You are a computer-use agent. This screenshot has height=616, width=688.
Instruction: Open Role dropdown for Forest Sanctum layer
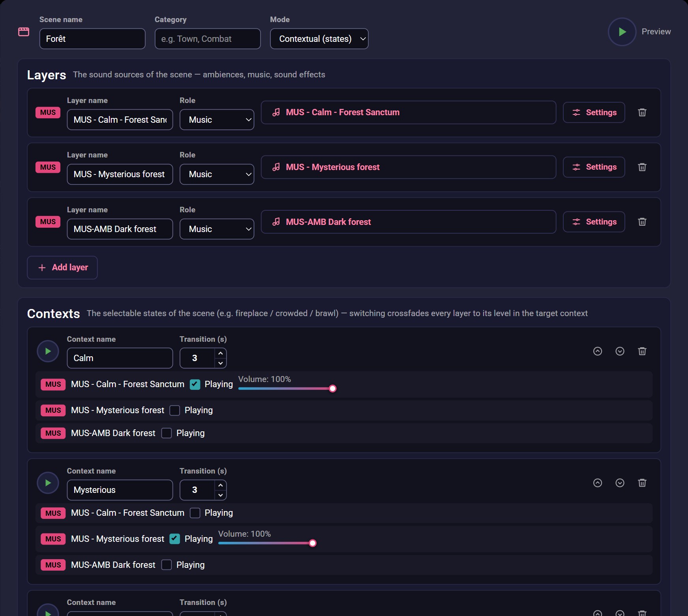tap(217, 120)
